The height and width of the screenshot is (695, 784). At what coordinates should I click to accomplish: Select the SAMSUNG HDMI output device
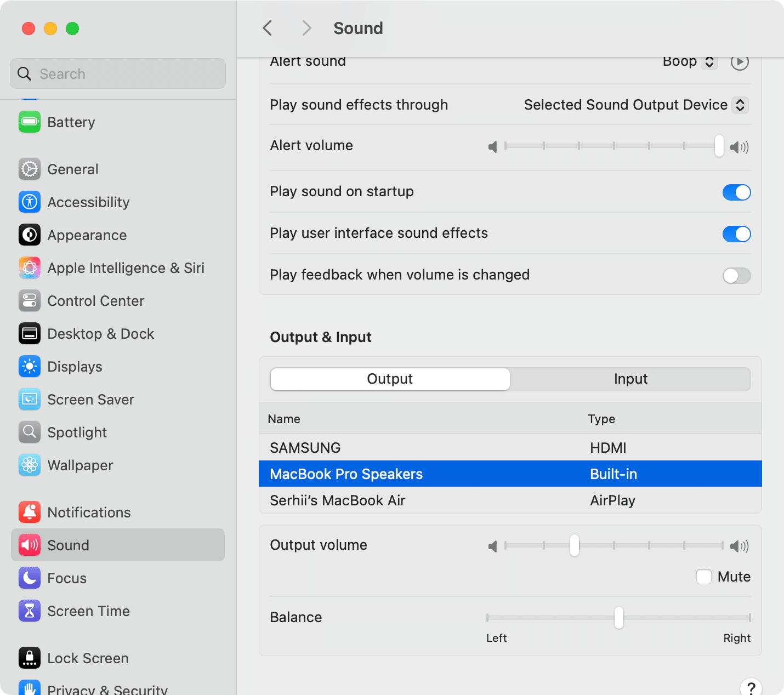pyautogui.click(x=305, y=447)
